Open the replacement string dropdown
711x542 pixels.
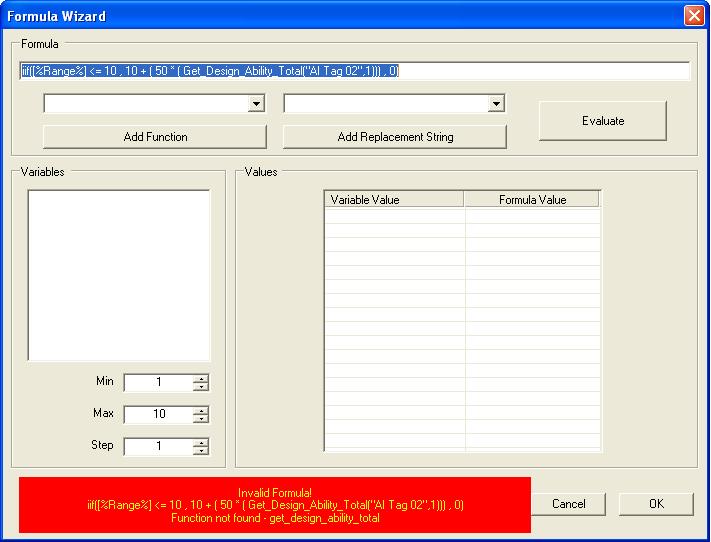[x=496, y=104]
